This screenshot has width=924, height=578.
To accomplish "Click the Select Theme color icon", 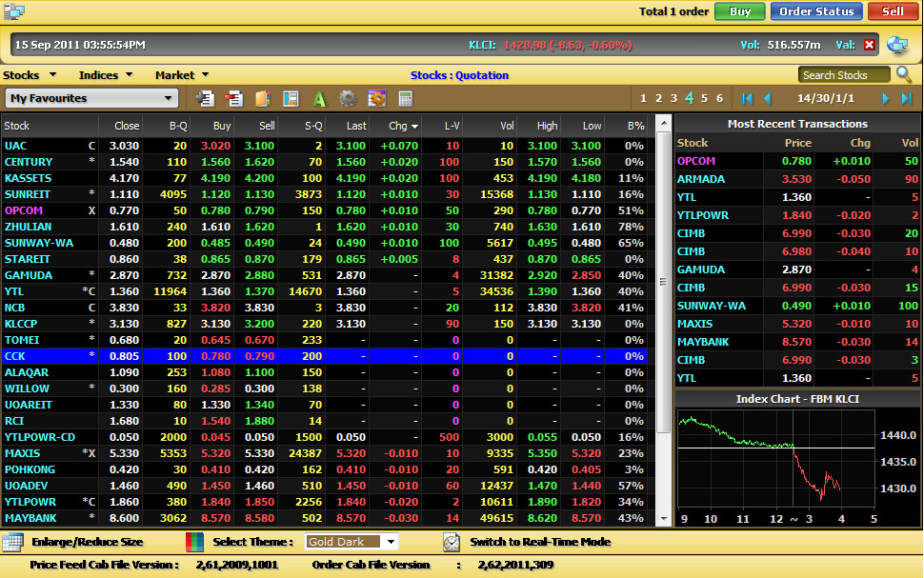I will click(x=194, y=542).
